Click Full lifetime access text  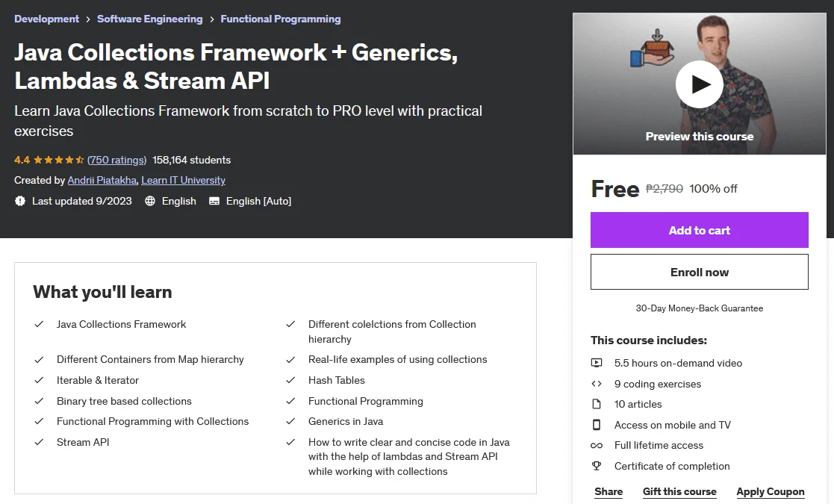pos(659,446)
